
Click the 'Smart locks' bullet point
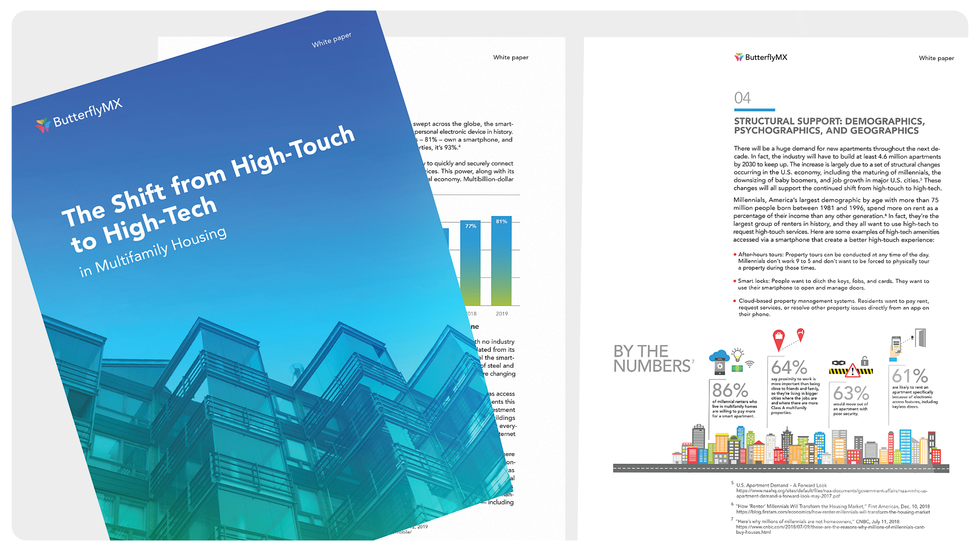click(x=831, y=284)
